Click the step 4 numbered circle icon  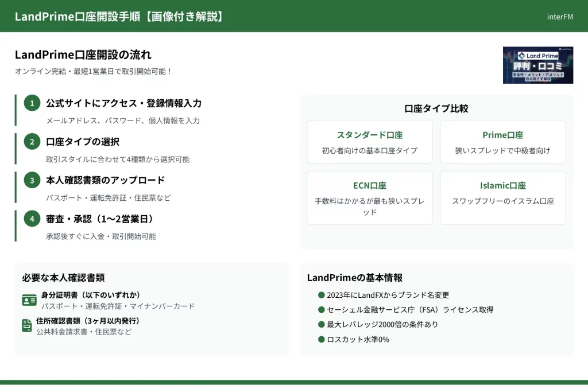[x=32, y=219]
